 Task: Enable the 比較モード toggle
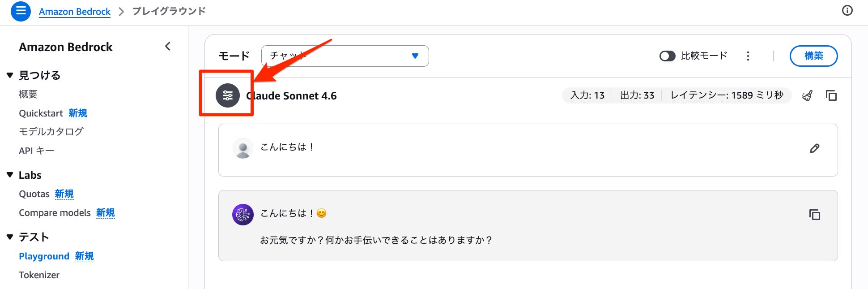click(667, 56)
